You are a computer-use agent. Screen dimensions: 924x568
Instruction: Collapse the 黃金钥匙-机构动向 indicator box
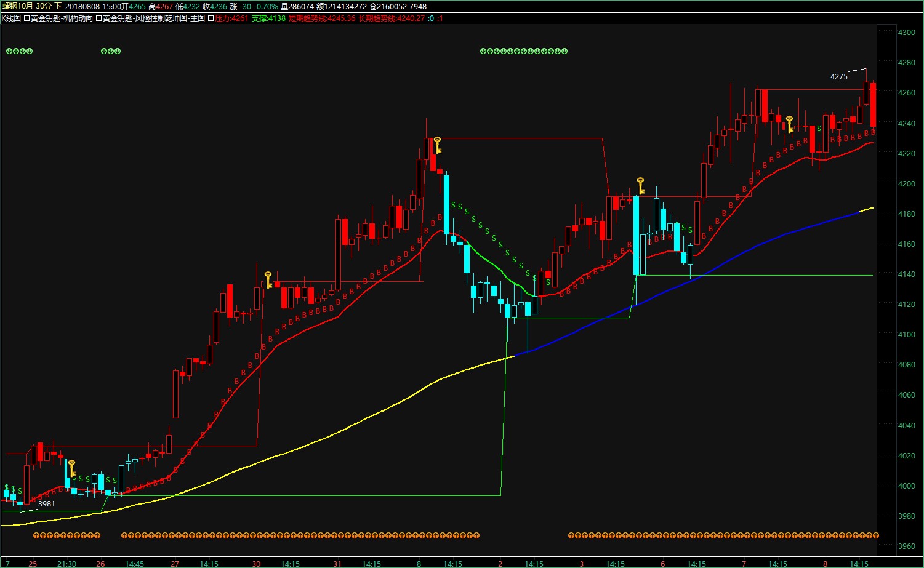[26, 18]
